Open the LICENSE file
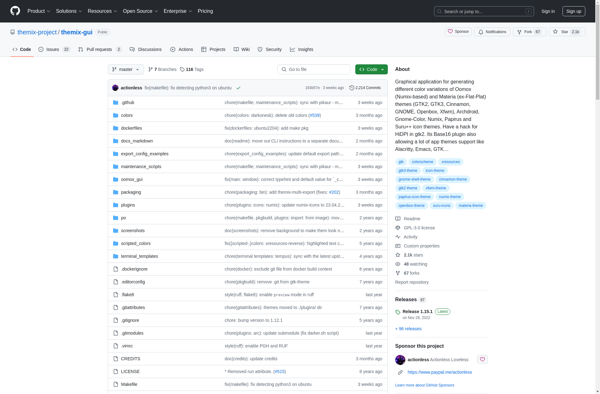The image size is (600, 394). click(130, 371)
